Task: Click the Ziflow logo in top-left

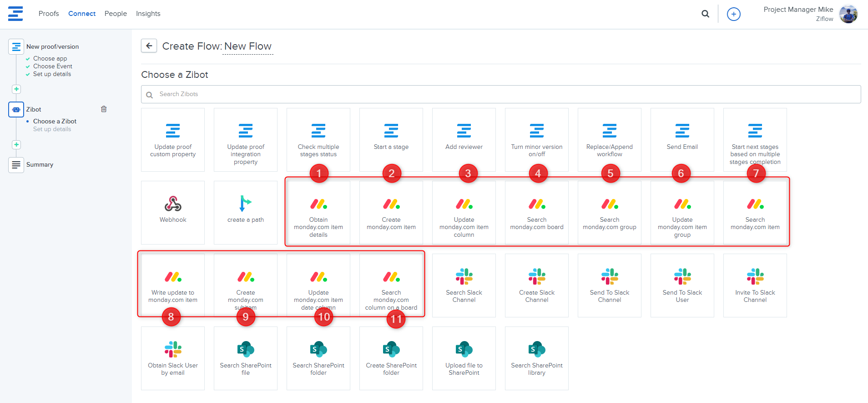Action: [x=15, y=14]
